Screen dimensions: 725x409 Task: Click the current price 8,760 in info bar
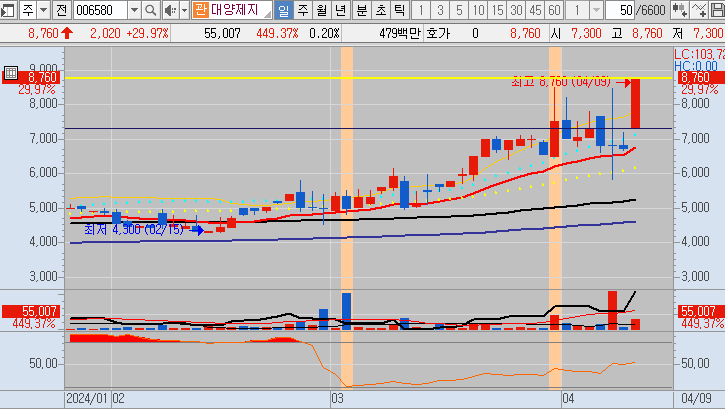pyautogui.click(x=43, y=33)
